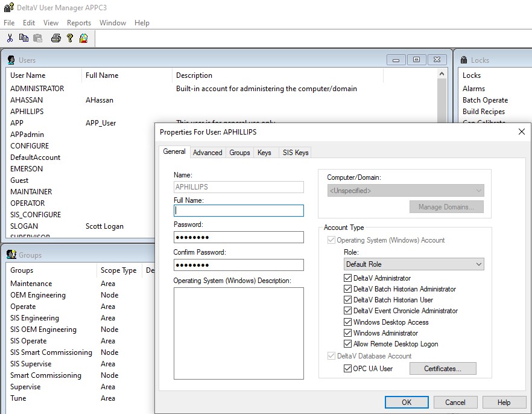Open the Computer/Domain dropdown
Screen dimensions: 532x414
tap(405, 191)
